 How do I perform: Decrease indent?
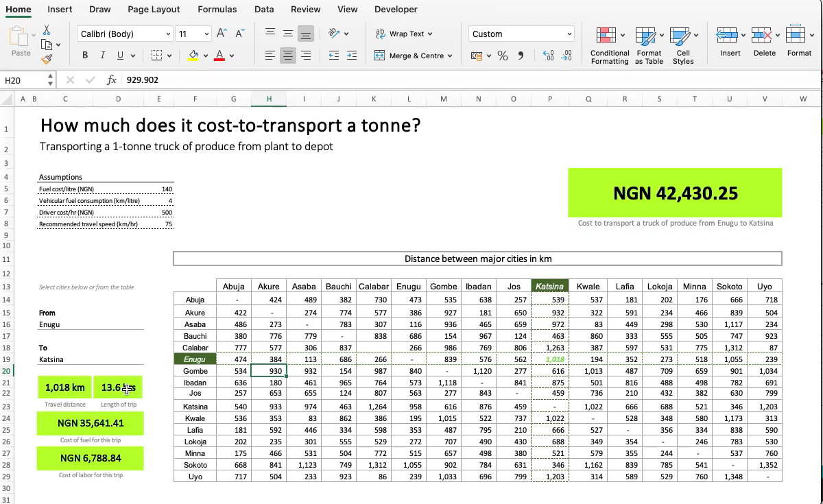pyautogui.click(x=334, y=56)
